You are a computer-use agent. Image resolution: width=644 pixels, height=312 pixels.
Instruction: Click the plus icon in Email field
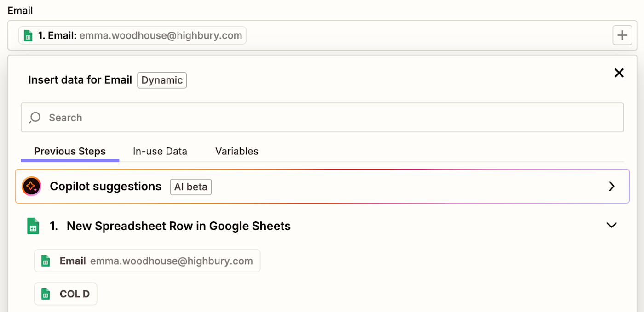point(622,35)
